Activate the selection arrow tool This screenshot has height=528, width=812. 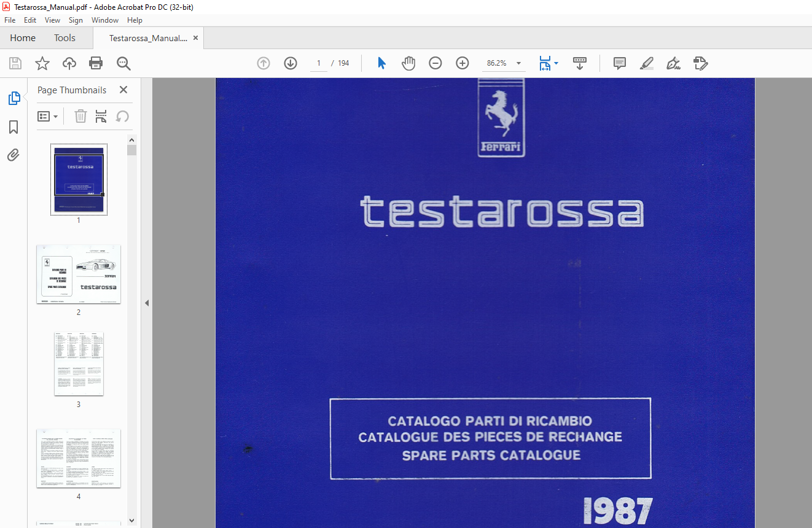click(381, 63)
